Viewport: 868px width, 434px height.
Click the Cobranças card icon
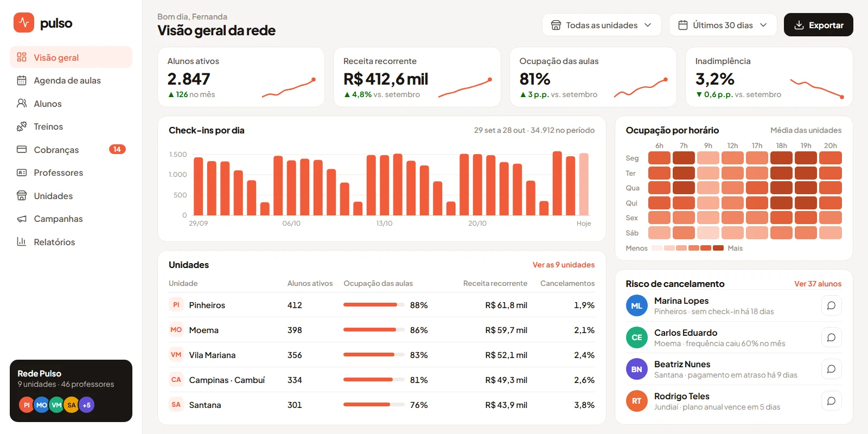tap(22, 149)
